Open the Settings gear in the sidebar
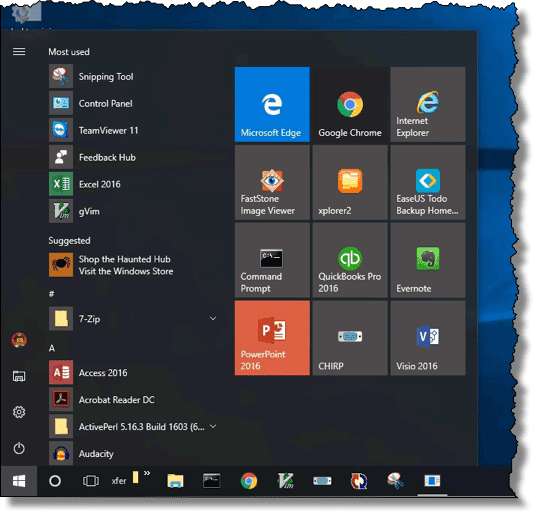The height and width of the screenshot is (511, 533). click(19, 412)
